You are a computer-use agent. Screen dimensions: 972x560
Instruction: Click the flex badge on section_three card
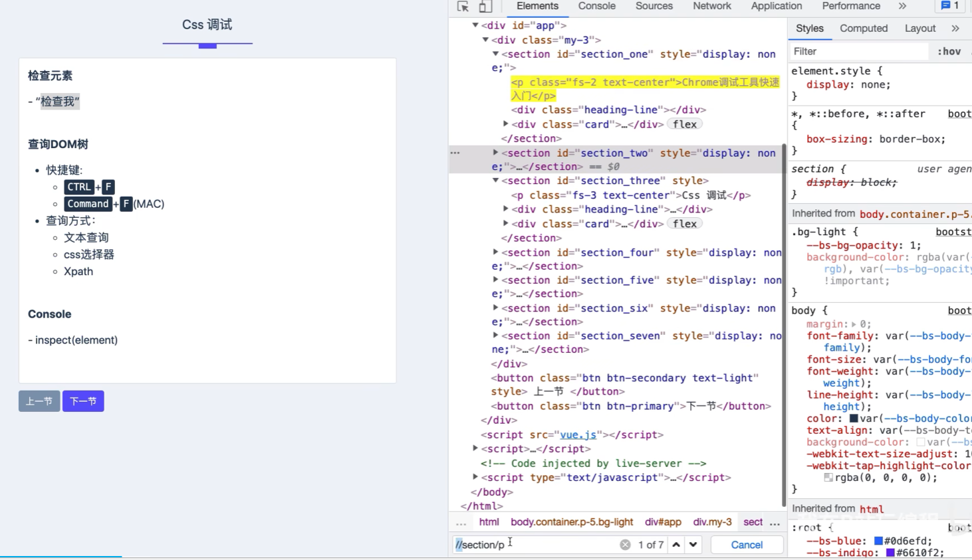point(685,224)
